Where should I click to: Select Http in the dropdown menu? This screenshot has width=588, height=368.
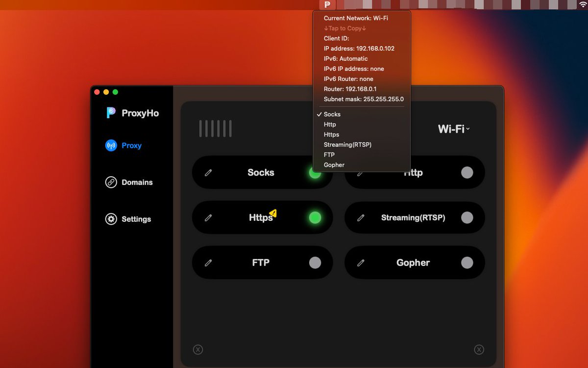[x=362, y=125]
